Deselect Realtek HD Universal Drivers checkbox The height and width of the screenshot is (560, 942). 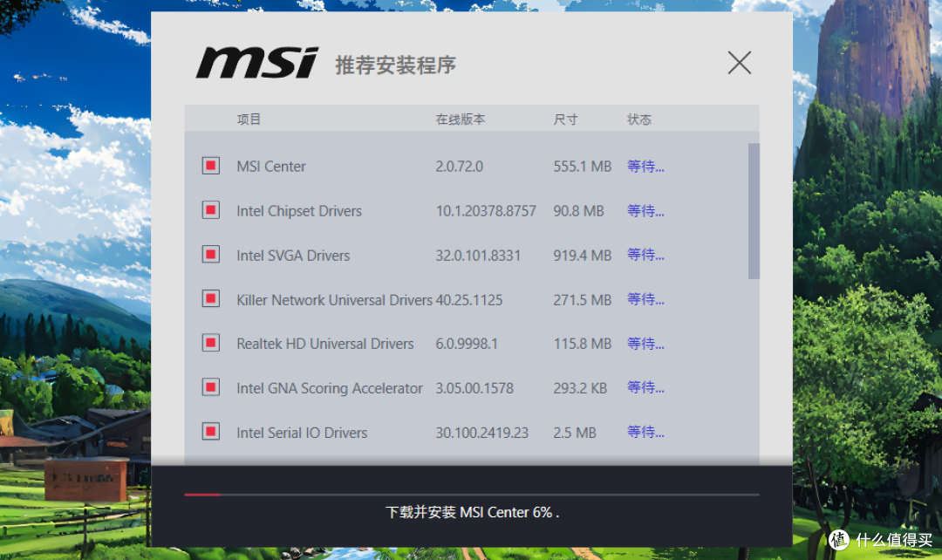211,343
